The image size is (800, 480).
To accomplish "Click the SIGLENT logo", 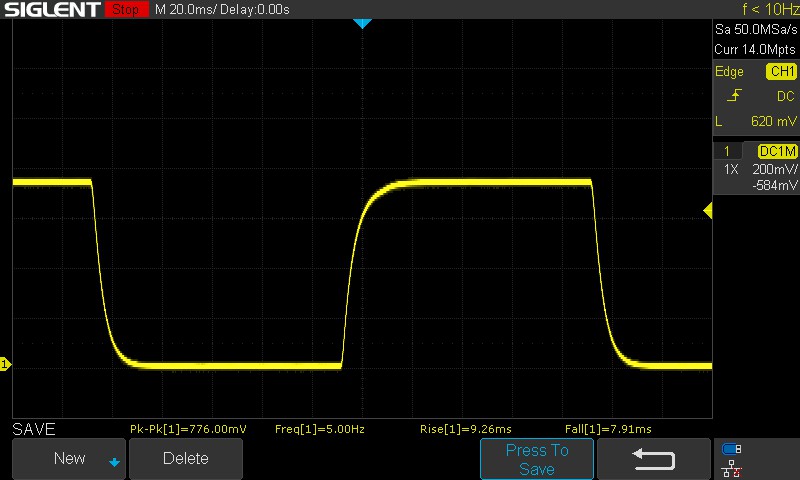I will point(52,9).
